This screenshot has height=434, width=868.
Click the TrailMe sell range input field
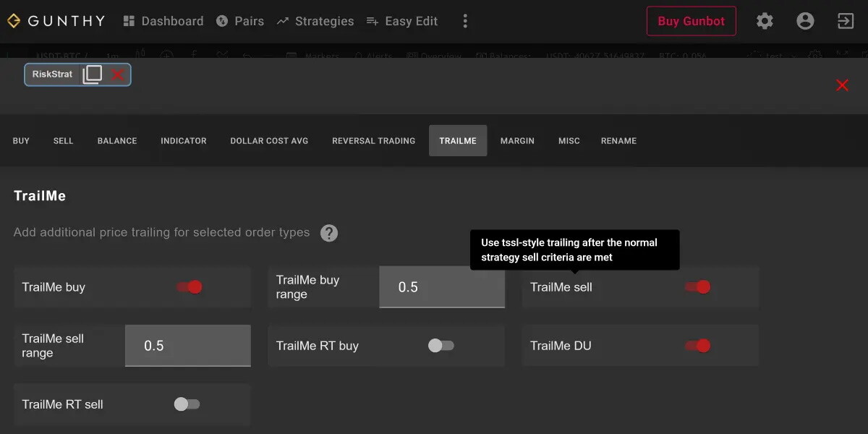tap(188, 346)
